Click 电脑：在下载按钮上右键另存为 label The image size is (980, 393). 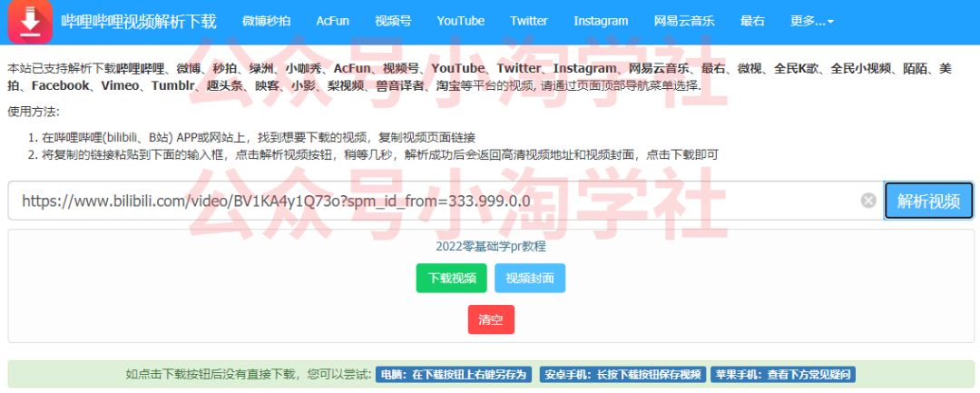[453, 375]
